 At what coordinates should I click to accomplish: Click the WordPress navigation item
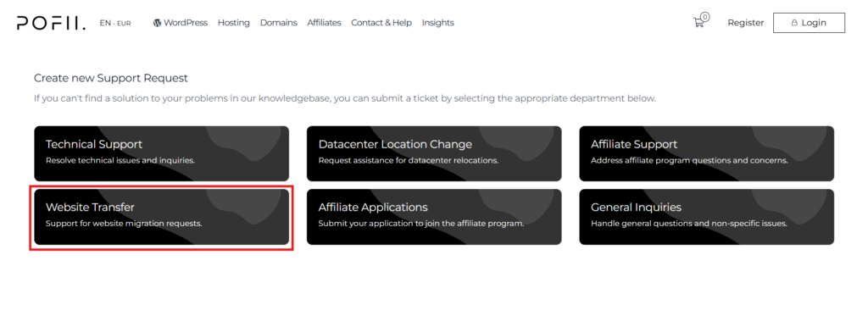[x=181, y=23]
